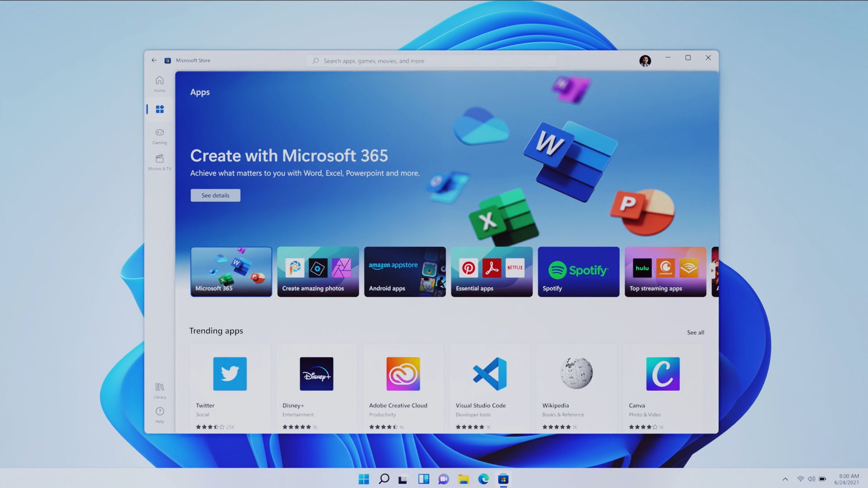
Task: Click the back arrow in Microsoft Store
Action: (154, 60)
